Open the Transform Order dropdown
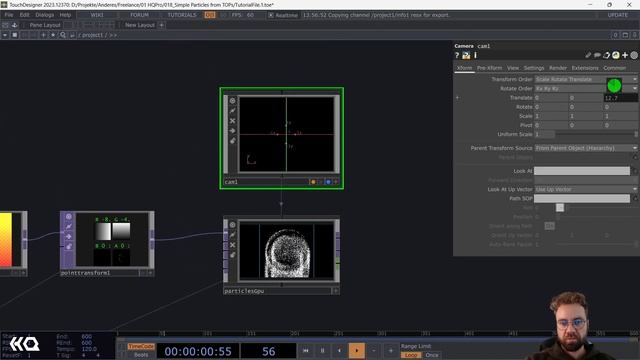 (586, 79)
